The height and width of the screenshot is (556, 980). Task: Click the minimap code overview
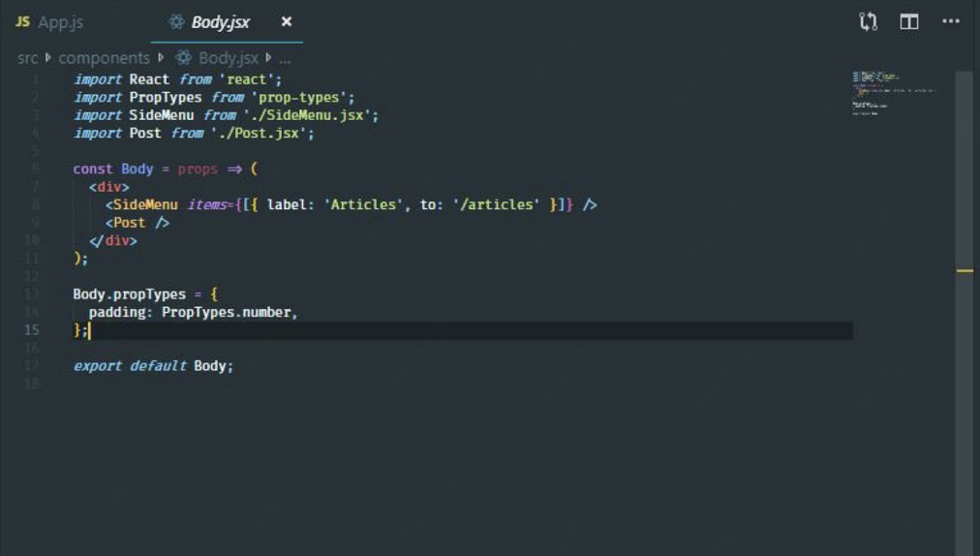pos(894,94)
